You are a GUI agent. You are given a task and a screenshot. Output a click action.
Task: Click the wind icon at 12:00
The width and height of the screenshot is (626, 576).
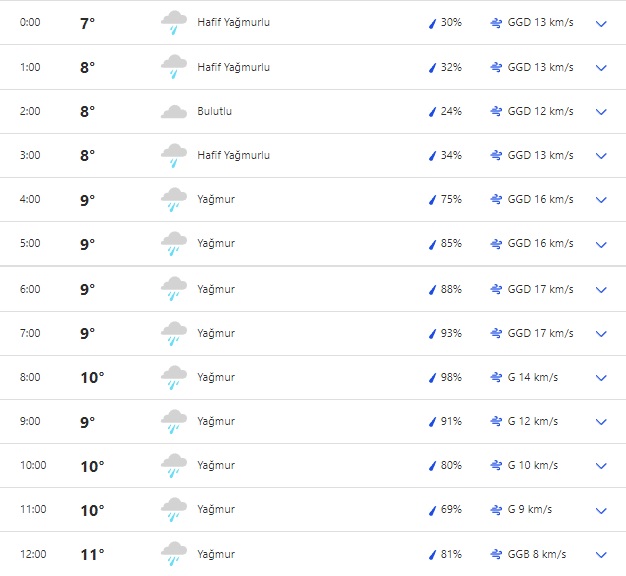pos(496,554)
